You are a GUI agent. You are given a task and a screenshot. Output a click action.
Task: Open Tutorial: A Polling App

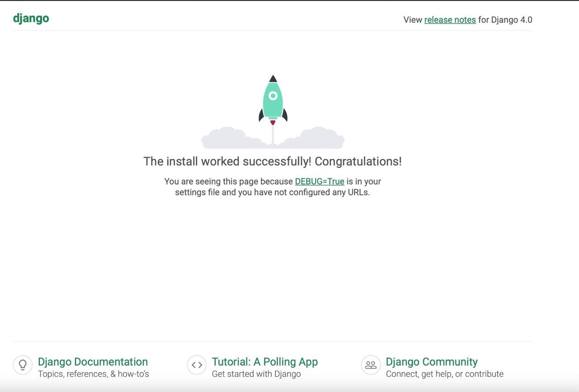coord(265,362)
